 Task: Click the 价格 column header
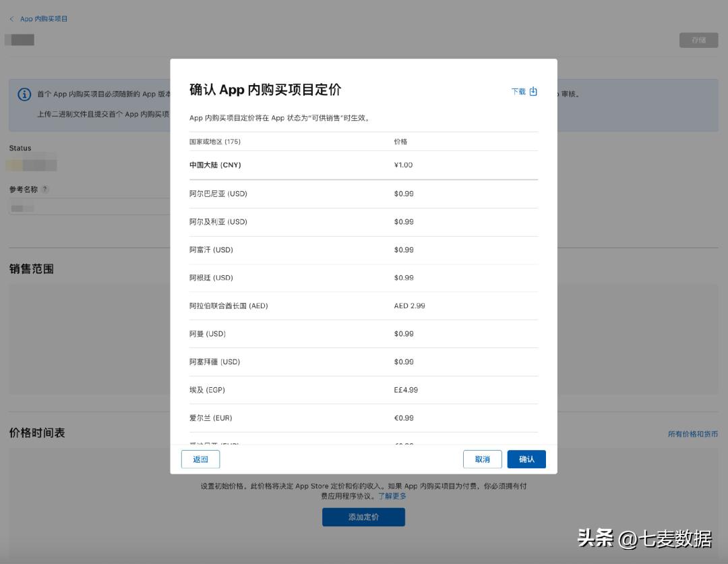(402, 142)
